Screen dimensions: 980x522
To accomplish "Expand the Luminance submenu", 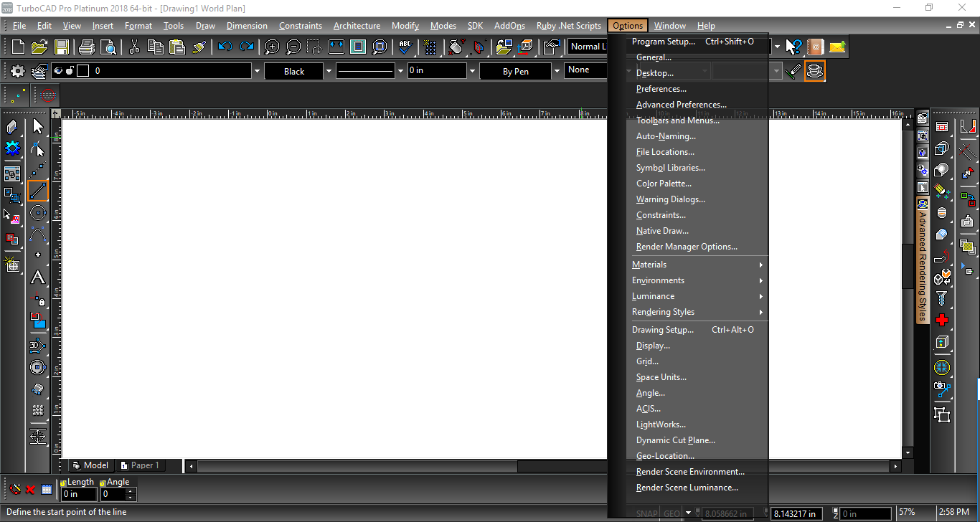I will (x=697, y=296).
